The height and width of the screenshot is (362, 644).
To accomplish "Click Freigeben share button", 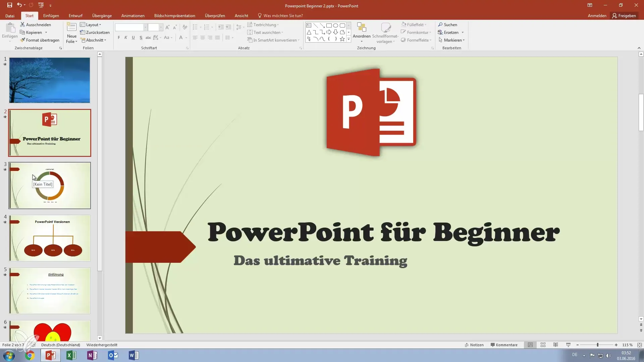I will coord(624,16).
